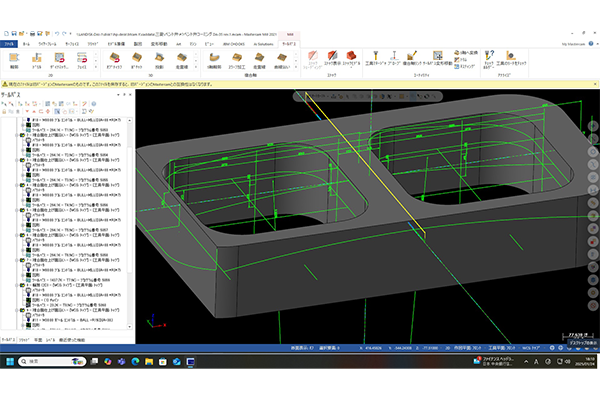Click the red move-up arrow in Toolpaths Manager toolbar
Viewport: 600px width, 400px height.
(x=34, y=111)
